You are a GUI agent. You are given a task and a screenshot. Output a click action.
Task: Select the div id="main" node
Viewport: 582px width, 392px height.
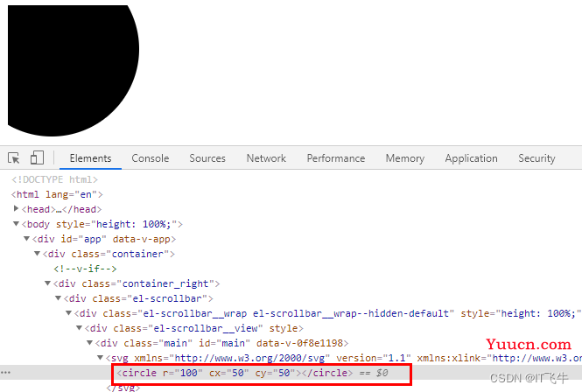pyautogui.click(x=222, y=343)
